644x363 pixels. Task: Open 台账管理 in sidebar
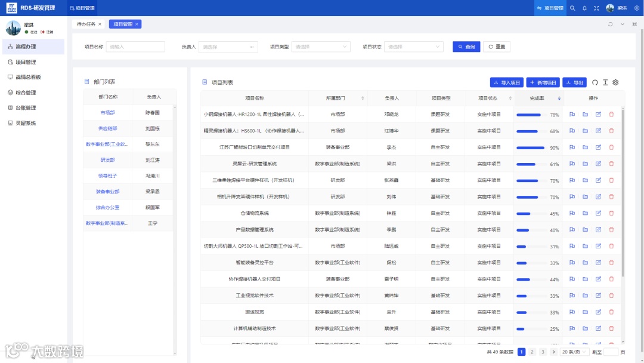click(33, 107)
